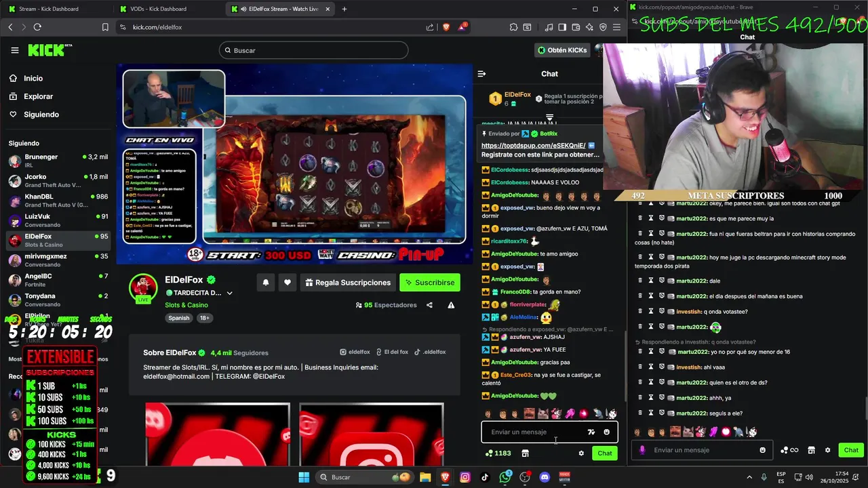Click the Suscribirse button

pyautogui.click(x=430, y=283)
